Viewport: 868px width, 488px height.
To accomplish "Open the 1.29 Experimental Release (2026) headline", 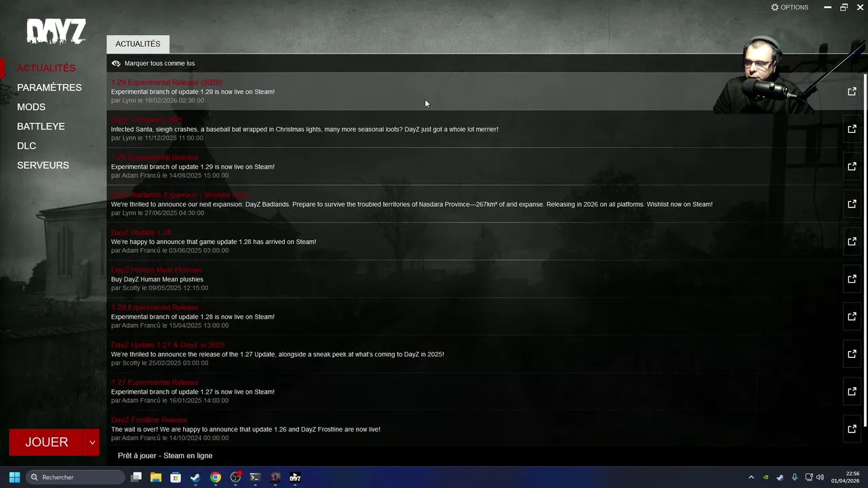I will (167, 83).
